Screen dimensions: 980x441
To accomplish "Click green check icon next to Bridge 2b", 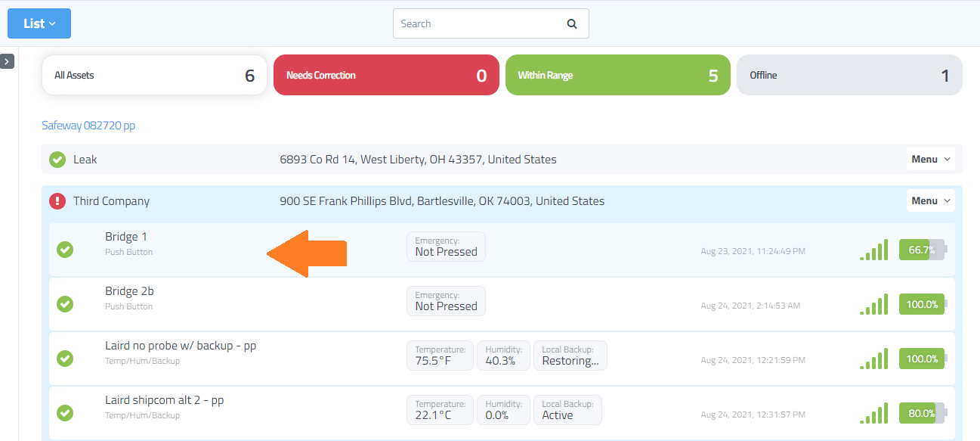I will tap(66, 303).
